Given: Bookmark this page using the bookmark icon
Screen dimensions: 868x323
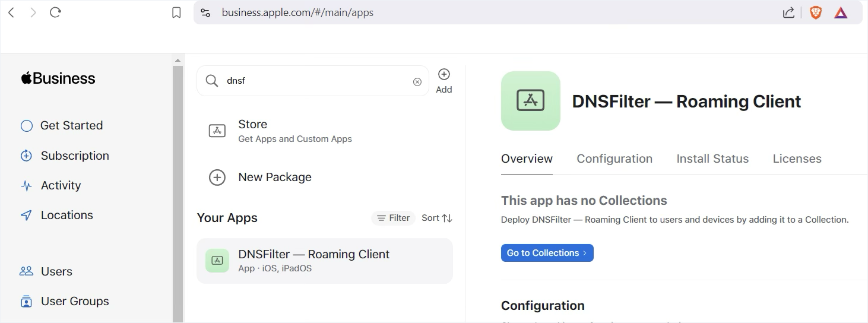Looking at the screenshot, I should [x=176, y=12].
